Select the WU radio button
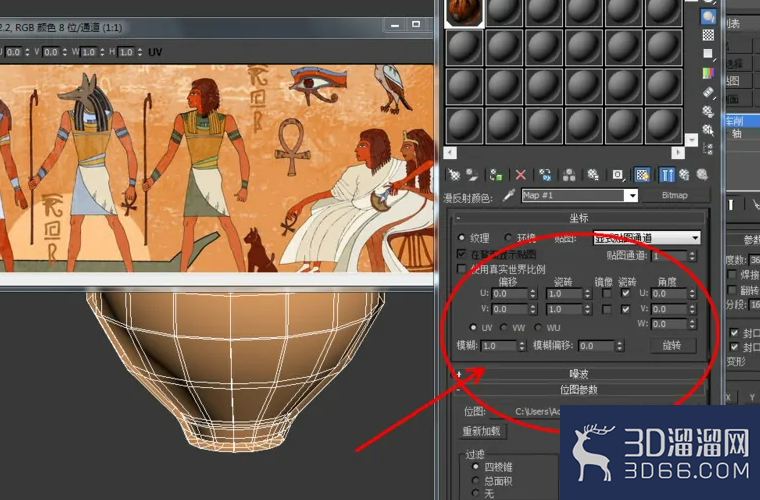The width and height of the screenshot is (760, 500). [x=538, y=328]
